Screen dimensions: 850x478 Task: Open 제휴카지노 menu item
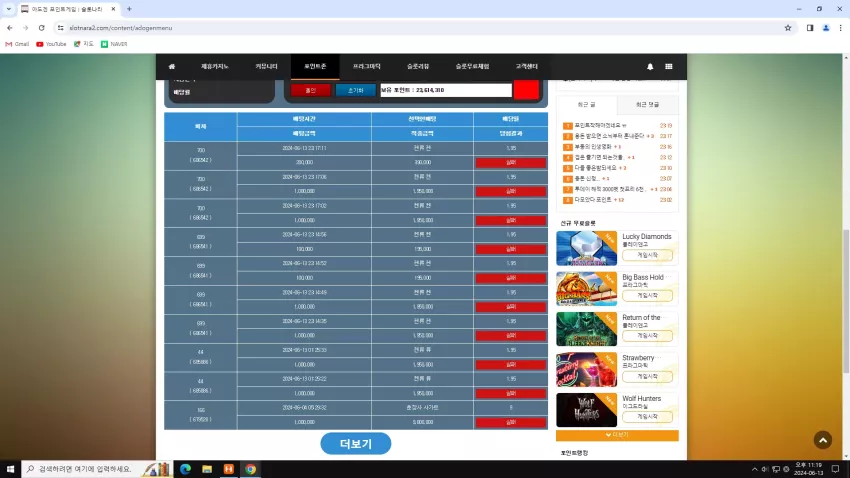[x=215, y=67]
